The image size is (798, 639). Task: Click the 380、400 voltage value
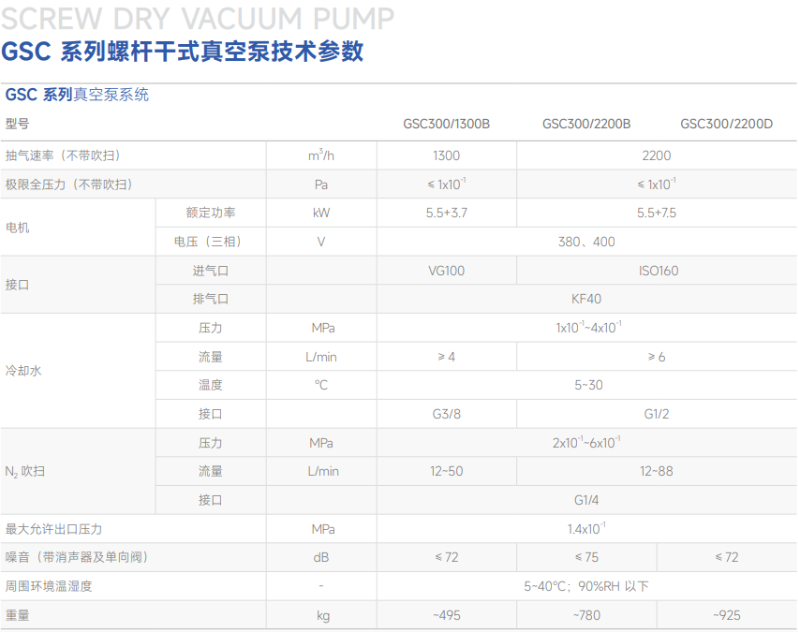pos(586,242)
